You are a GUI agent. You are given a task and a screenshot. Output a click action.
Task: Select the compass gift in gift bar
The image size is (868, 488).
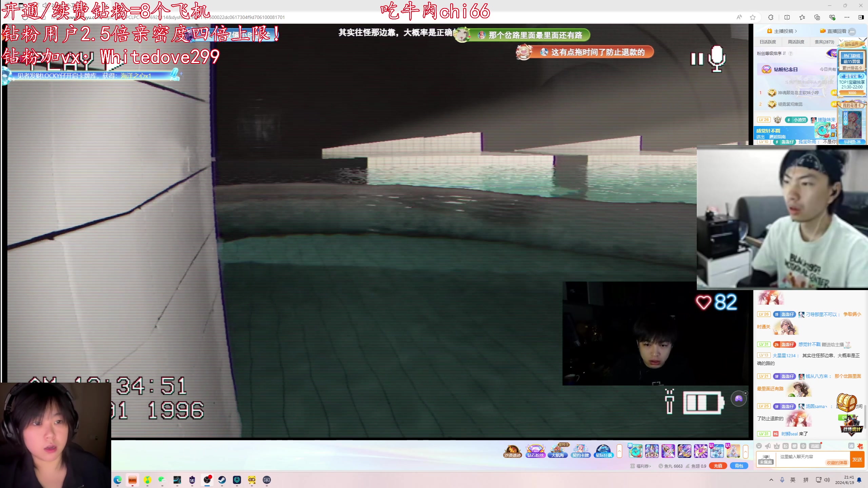(x=635, y=451)
